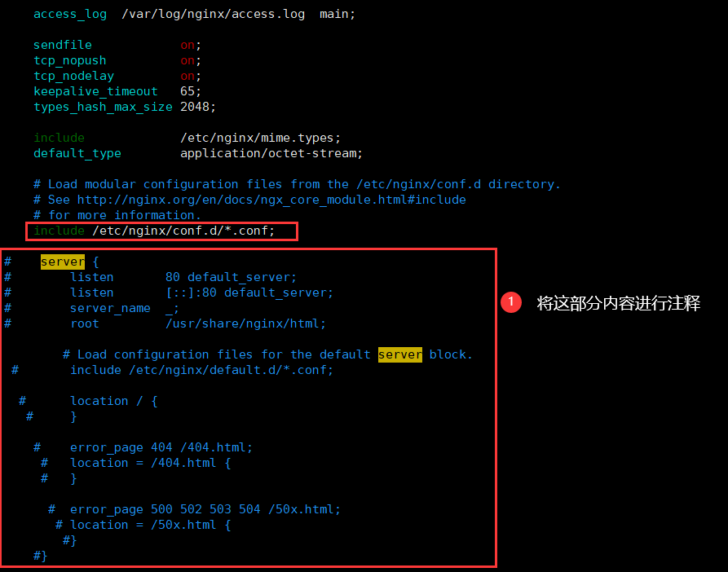Click the /usr/share/nginx/html; root path
This screenshot has width=728, height=572.
(x=245, y=323)
